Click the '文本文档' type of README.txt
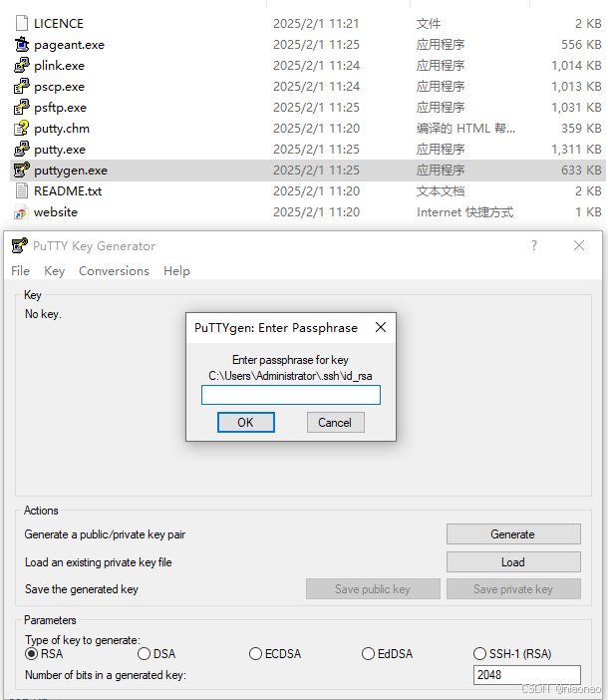Viewport: 608px width, 700px height. click(441, 191)
